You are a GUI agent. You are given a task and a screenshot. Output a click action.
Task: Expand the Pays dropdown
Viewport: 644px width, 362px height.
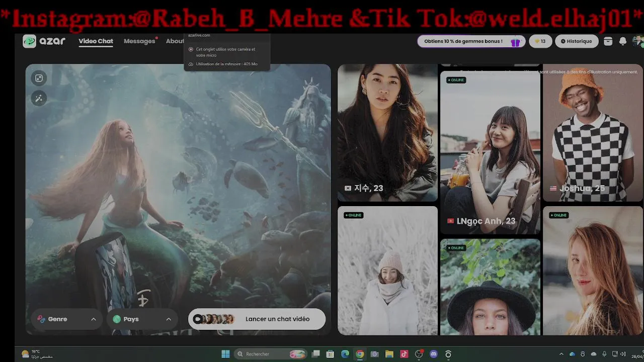tap(142, 319)
